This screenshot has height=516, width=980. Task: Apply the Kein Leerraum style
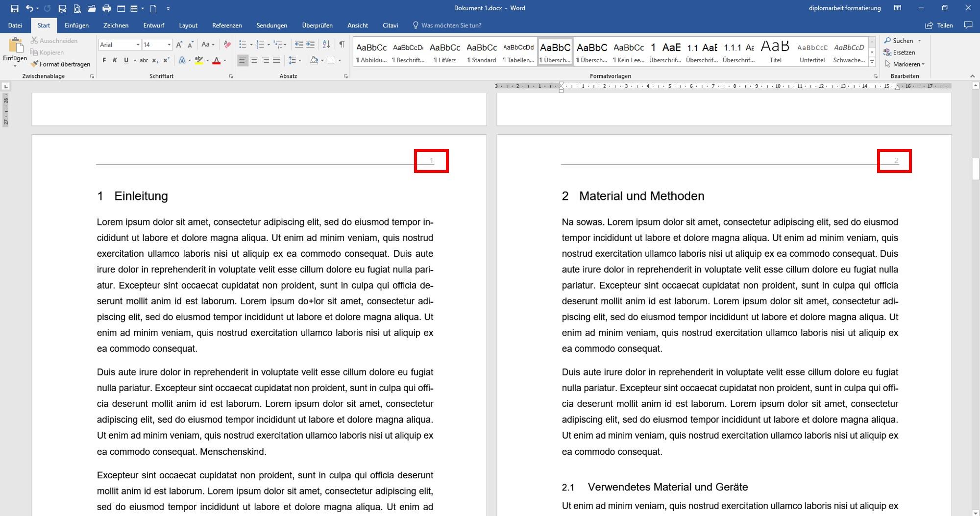(x=629, y=51)
